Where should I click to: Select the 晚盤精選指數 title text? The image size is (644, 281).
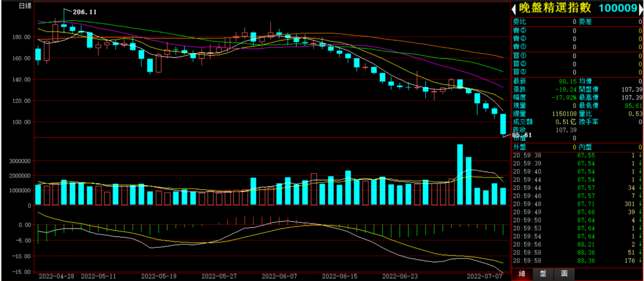(556, 10)
